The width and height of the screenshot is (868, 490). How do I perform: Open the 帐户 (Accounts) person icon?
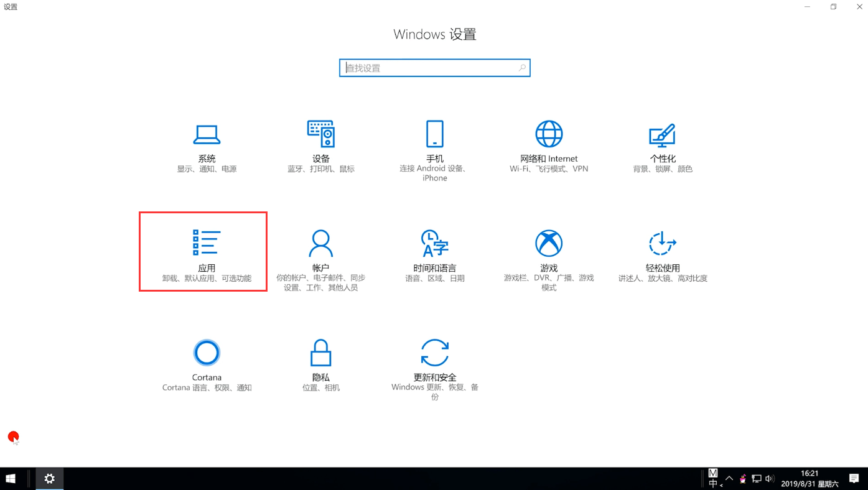pyautogui.click(x=321, y=243)
